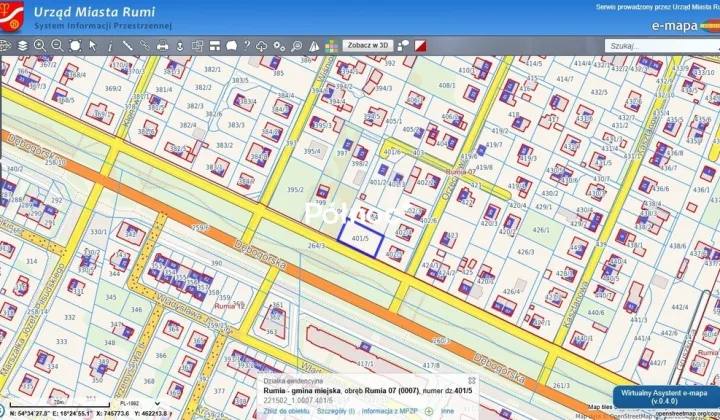Click the Zobacz w 3D button

tap(368, 45)
